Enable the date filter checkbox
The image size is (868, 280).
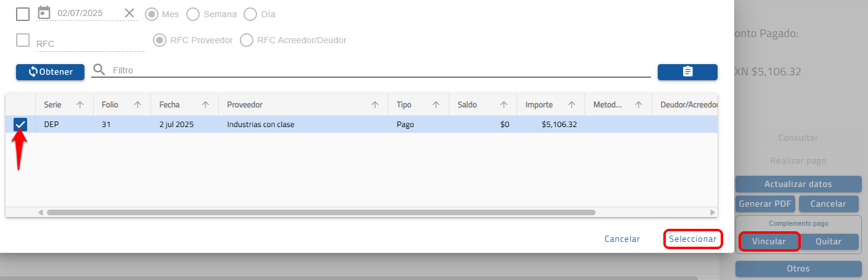(x=23, y=14)
